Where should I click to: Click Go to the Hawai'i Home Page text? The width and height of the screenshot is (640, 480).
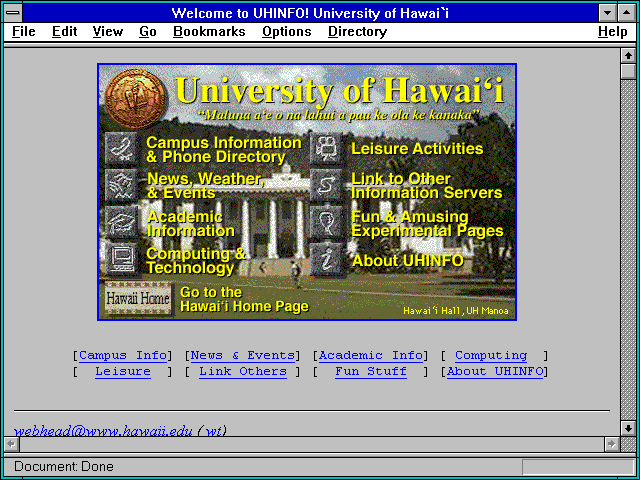click(x=244, y=299)
